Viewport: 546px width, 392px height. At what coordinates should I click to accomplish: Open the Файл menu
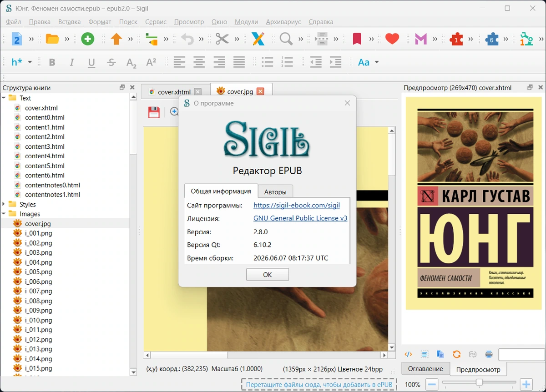[x=14, y=21]
